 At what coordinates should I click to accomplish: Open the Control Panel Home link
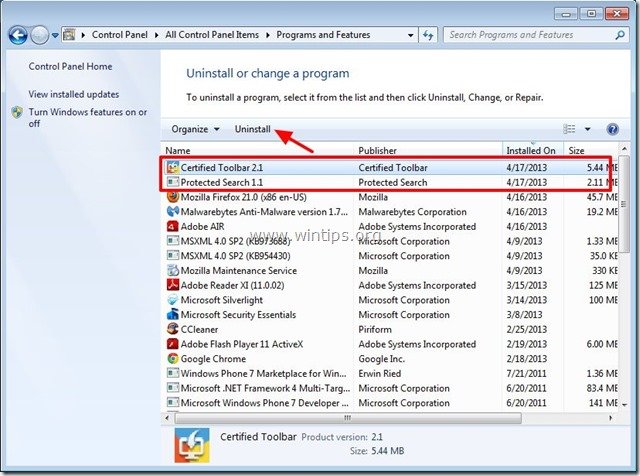(70, 67)
